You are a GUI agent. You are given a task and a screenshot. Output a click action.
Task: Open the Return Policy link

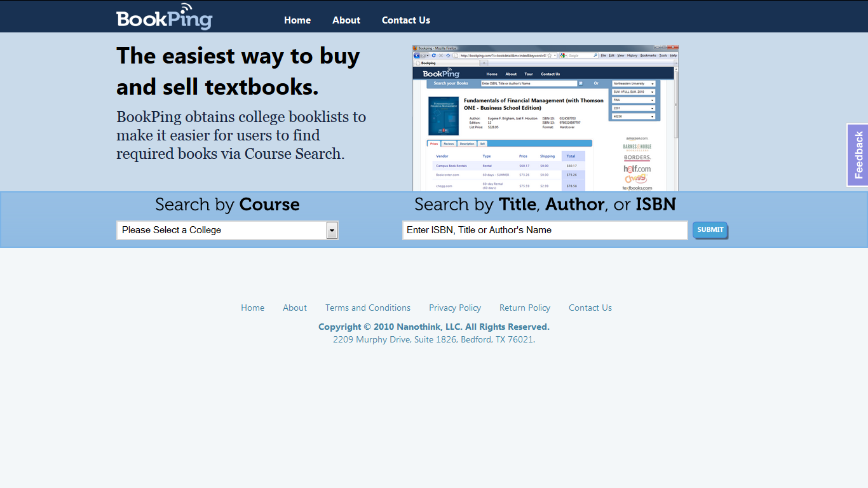pos(525,308)
